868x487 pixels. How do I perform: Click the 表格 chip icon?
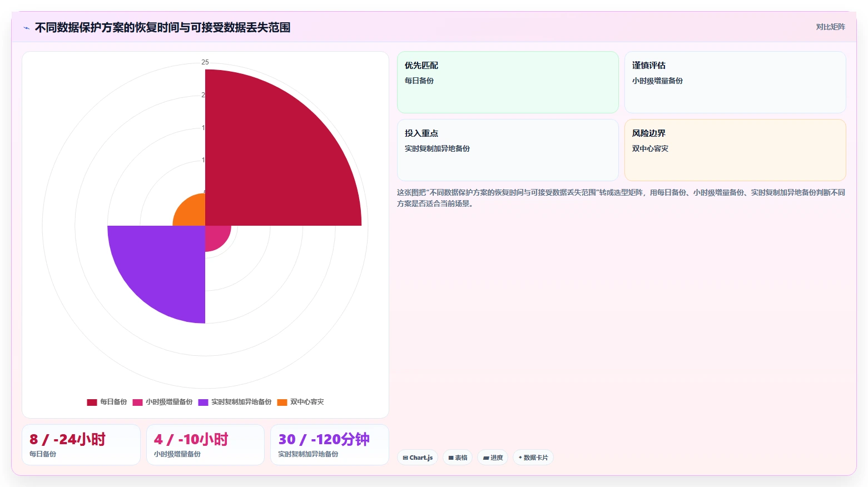[x=451, y=458]
